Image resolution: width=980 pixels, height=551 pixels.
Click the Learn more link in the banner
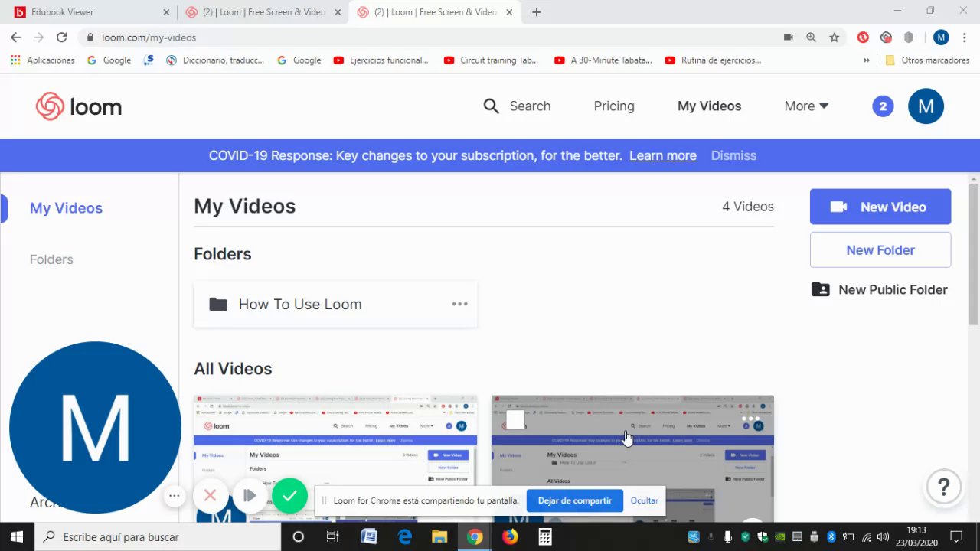[x=663, y=155]
